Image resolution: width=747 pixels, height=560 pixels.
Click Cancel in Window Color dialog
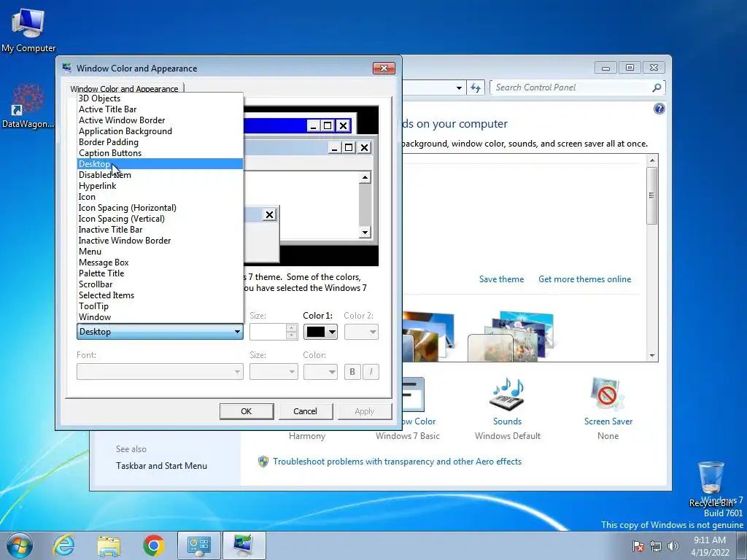point(305,411)
